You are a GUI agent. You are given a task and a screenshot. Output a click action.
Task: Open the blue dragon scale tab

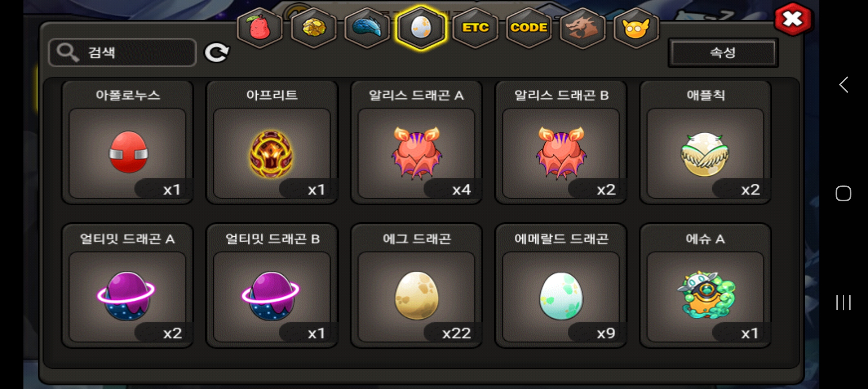coord(367,28)
